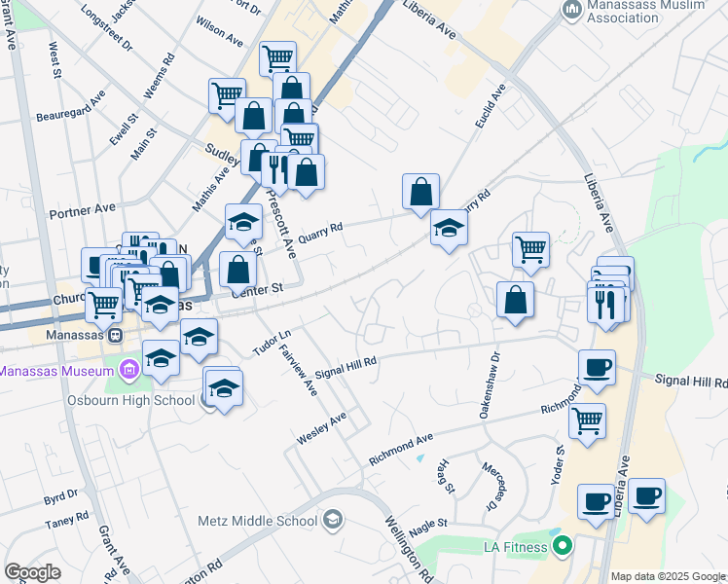Screen dimensions: 728x584
Task: Click the Fairview Ave street label
Action: pos(298,370)
